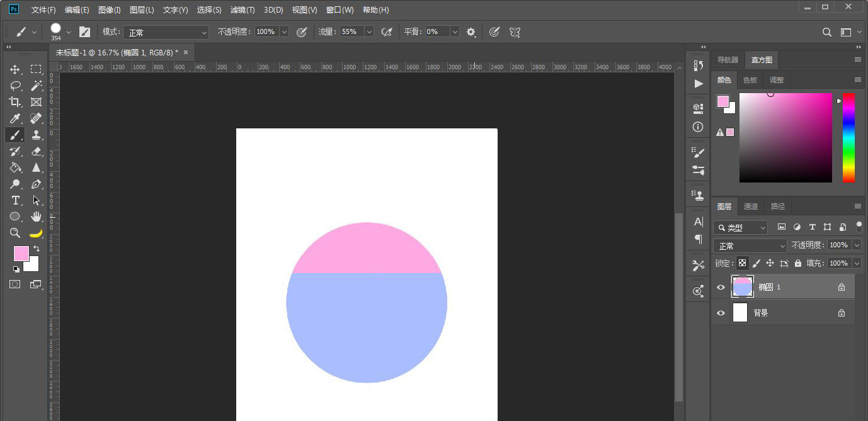Screen dimensions: 868x421
Task: Select the Lasso tool
Action: pos(16,86)
